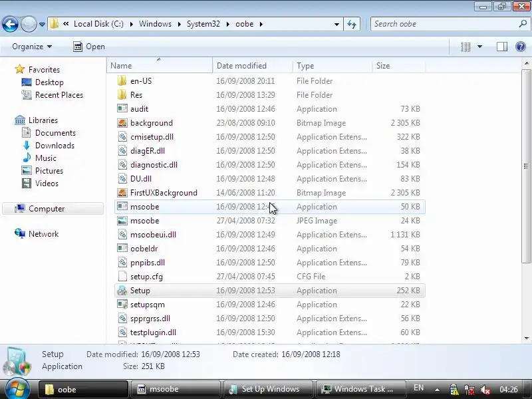The image size is (532, 399).
Task: Sort files by Name column header
Action: tap(160, 65)
